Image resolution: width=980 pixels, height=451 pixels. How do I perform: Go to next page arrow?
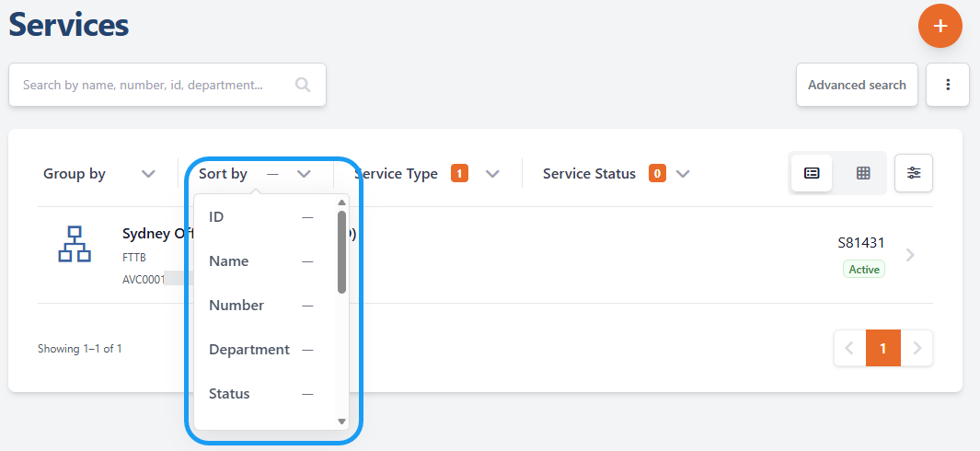(917, 348)
